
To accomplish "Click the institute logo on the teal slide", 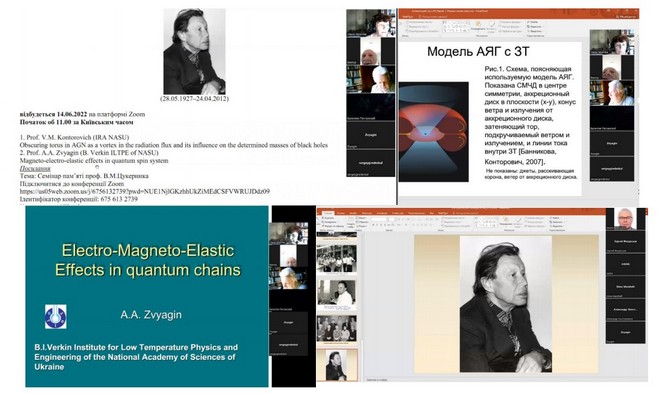I will [x=56, y=317].
